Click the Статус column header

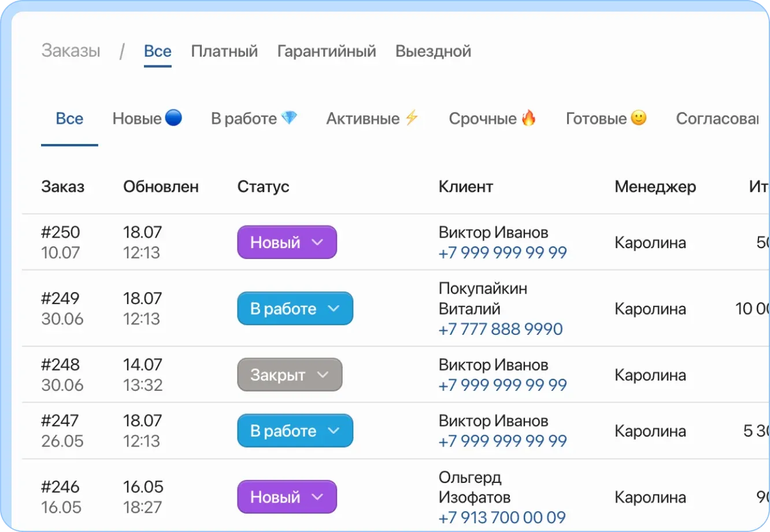coord(263,186)
